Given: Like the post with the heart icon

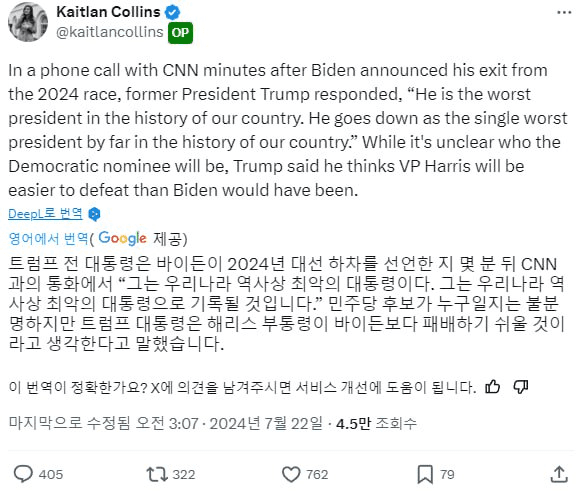Looking at the screenshot, I should click(291, 474).
